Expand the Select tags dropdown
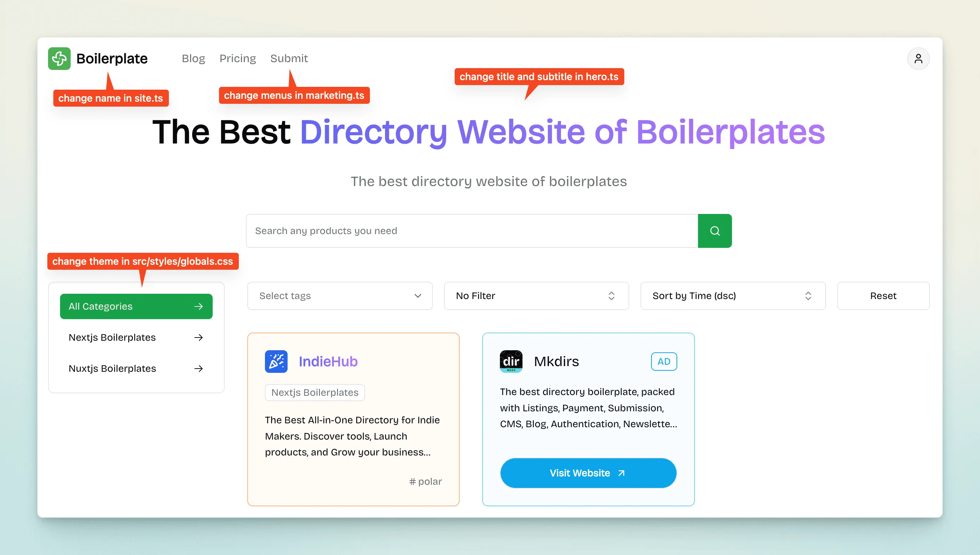The width and height of the screenshot is (980, 555). [339, 295]
